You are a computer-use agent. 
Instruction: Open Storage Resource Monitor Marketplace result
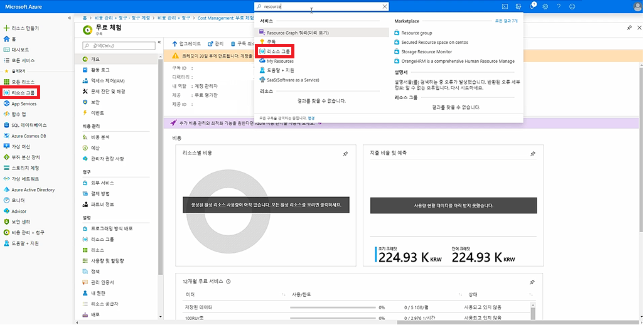pos(423,51)
